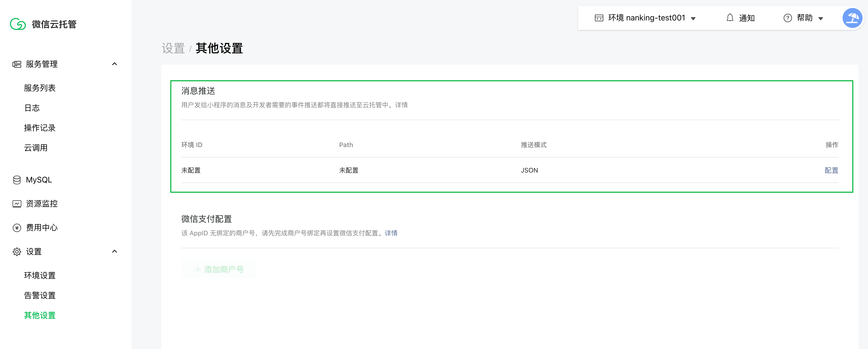Collapse the 设置 section chevron

pos(115,251)
